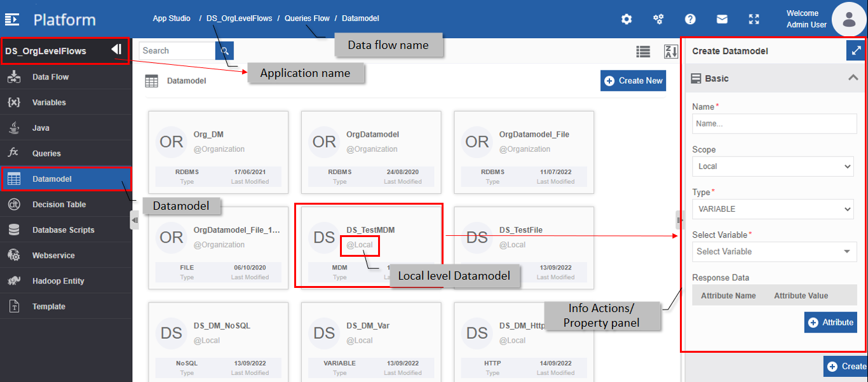The height and width of the screenshot is (382, 868).
Task: Collapse sidebar using the arrow beside DS_OrgLevelFlows
Action: pyautogui.click(x=116, y=49)
